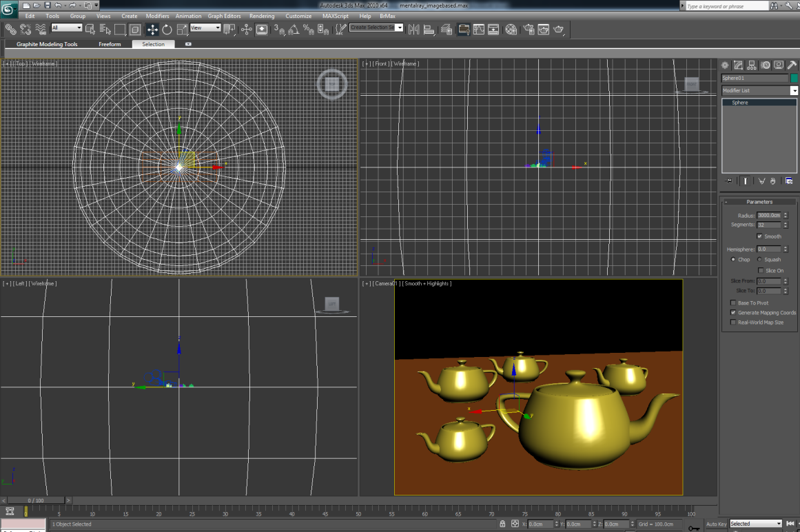The height and width of the screenshot is (532, 800).
Task: Switch to the Graphite Modeling Tools tab
Action: point(47,44)
